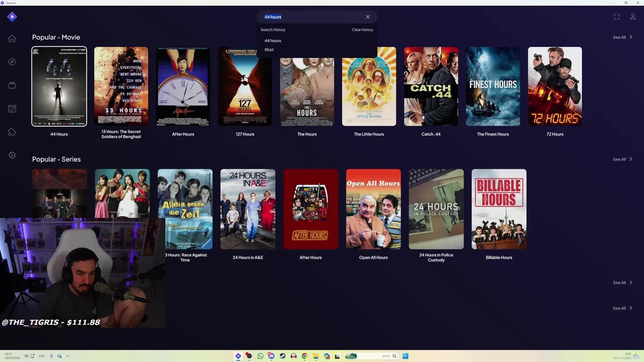Click the taskbar search box
The image size is (644, 362).
(371, 356)
